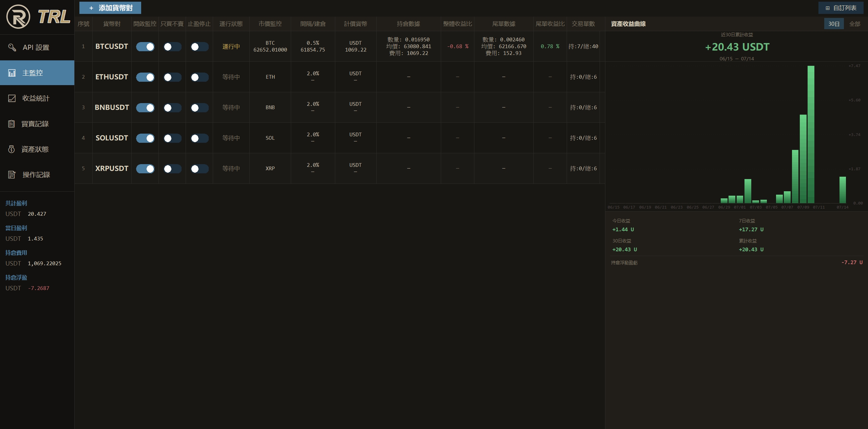This screenshot has width=868, height=429.
Task: Click the grid icon in 自訂列表 button
Action: (828, 8)
